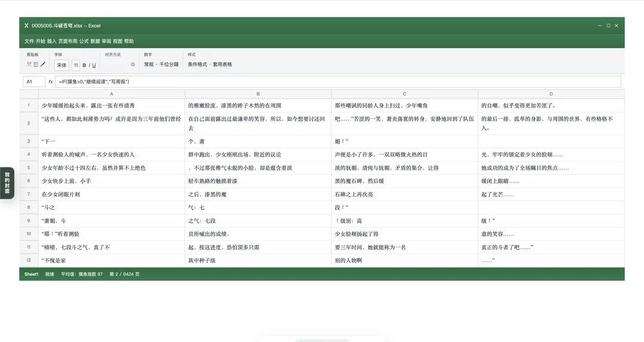Screen dimensions: 644x342
Task: Click the 就绪 status text
Action: pos(49,274)
